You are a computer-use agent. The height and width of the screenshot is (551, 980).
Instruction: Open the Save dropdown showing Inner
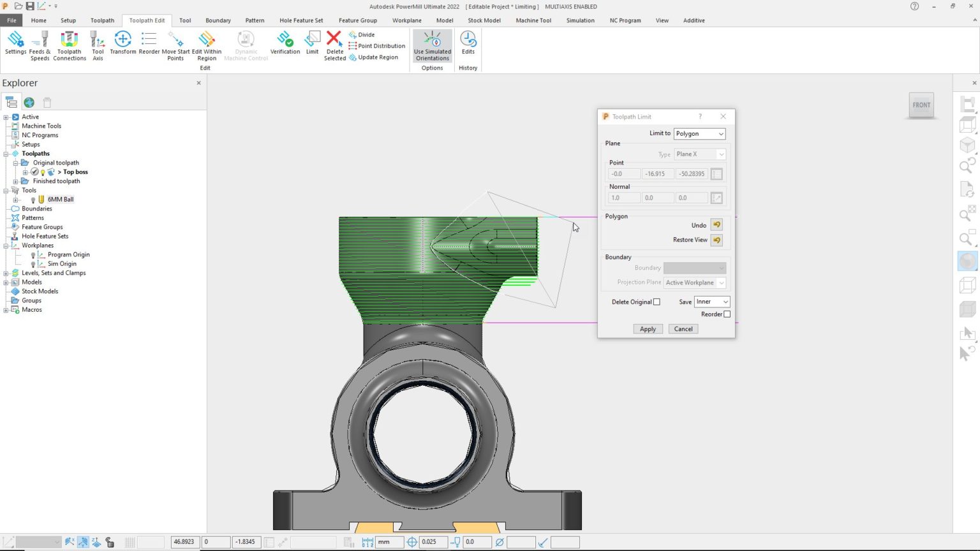coord(711,301)
